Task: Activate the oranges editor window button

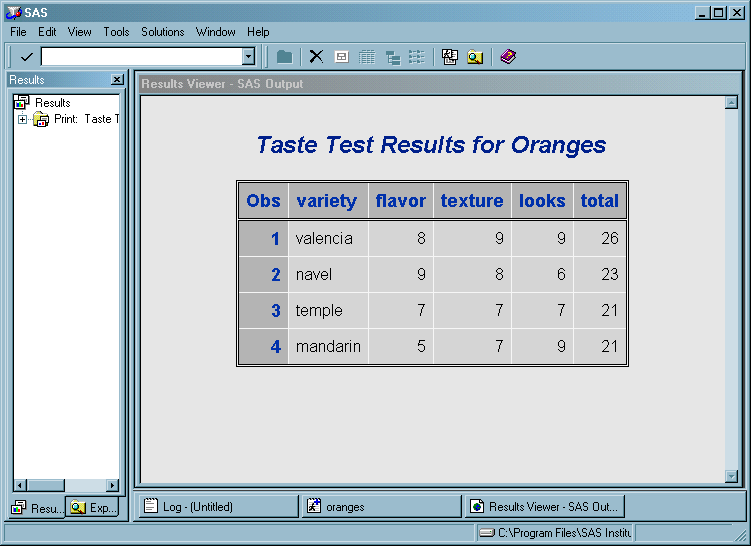Action: pyautogui.click(x=380, y=507)
